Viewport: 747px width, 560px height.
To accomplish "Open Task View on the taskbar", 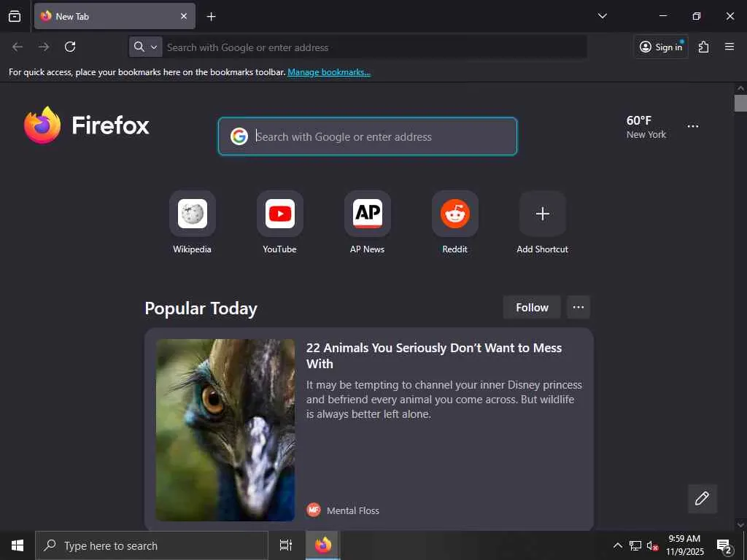I will 286,545.
